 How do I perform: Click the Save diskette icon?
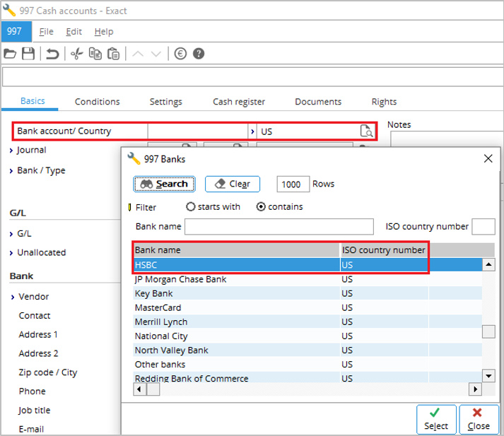pyautogui.click(x=28, y=54)
